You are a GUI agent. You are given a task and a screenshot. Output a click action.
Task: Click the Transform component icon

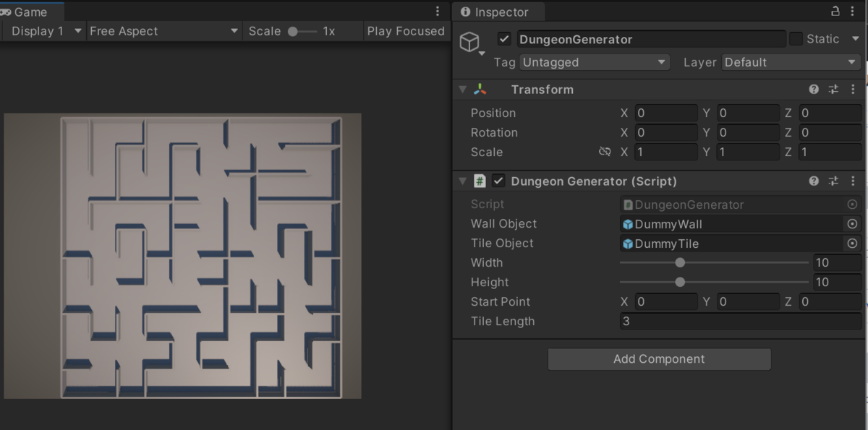point(480,89)
